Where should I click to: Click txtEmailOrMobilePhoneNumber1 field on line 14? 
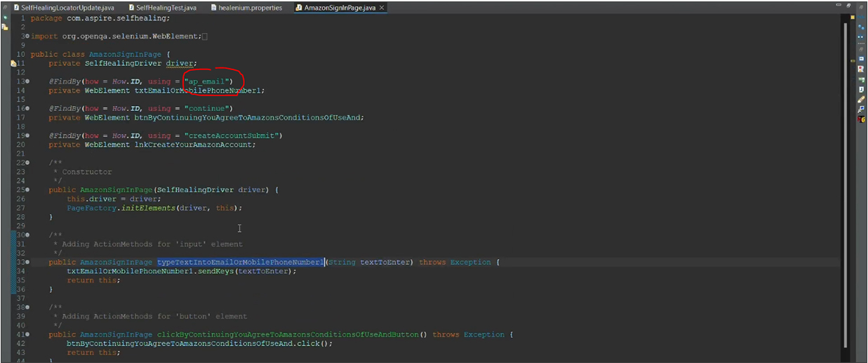click(x=197, y=91)
